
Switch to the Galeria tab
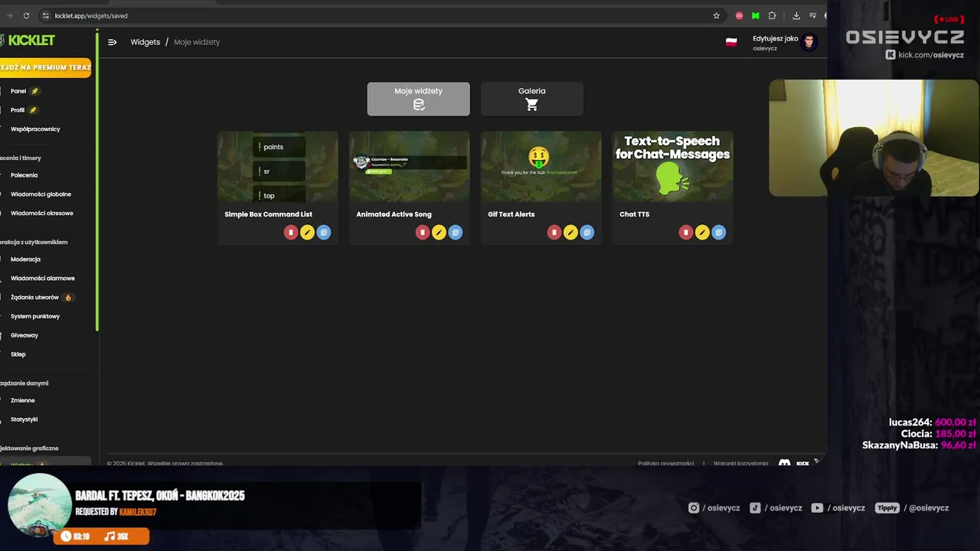coord(532,99)
